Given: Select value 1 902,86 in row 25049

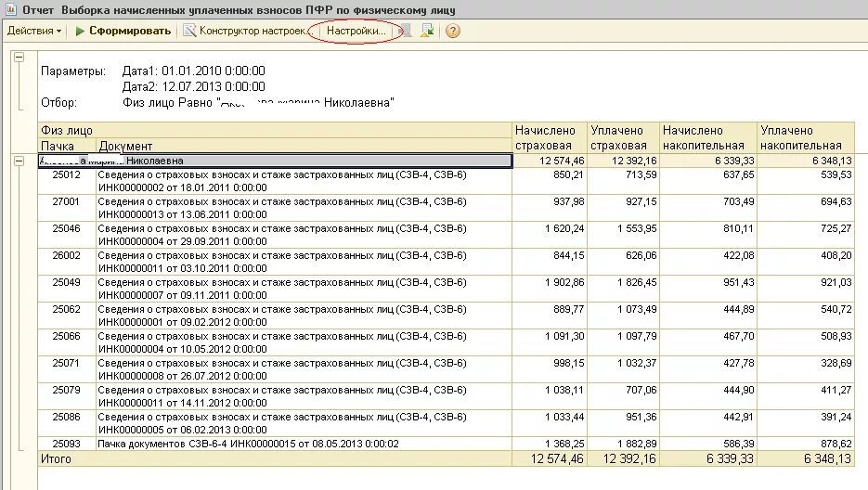Looking at the screenshot, I should click(x=564, y=282).
